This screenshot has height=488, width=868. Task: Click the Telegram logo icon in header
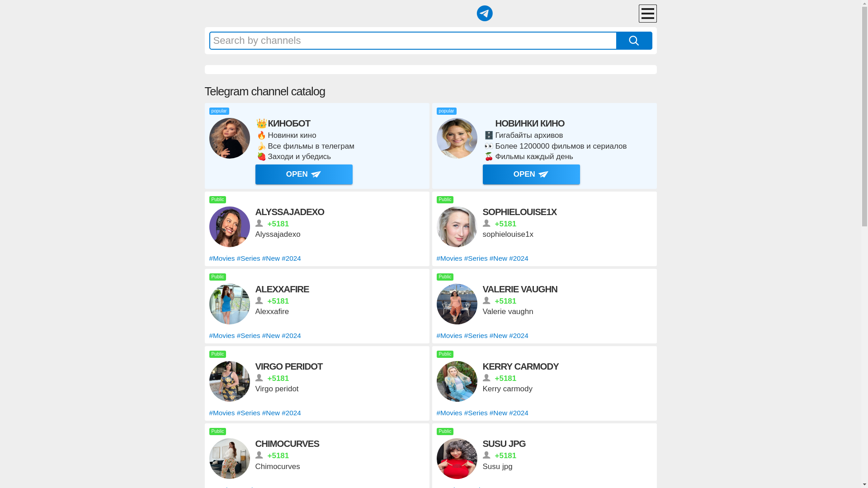pyautogui.click(x=484, y=14)
